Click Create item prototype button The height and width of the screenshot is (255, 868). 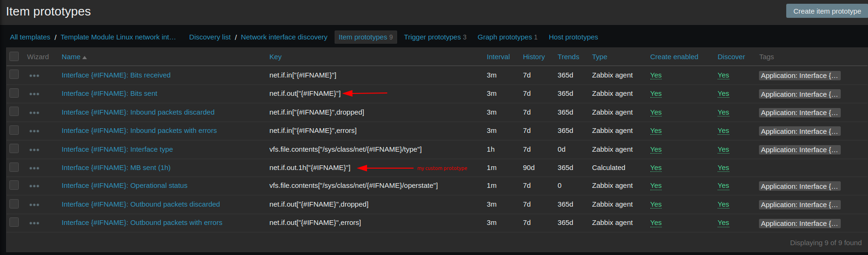tap(827, 11)
